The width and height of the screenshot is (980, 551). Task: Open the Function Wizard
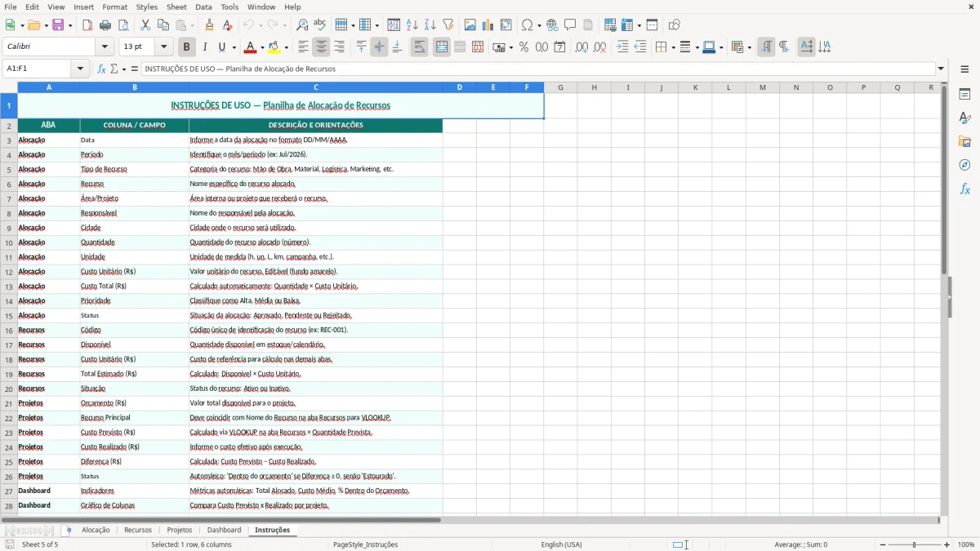point(102,69)
